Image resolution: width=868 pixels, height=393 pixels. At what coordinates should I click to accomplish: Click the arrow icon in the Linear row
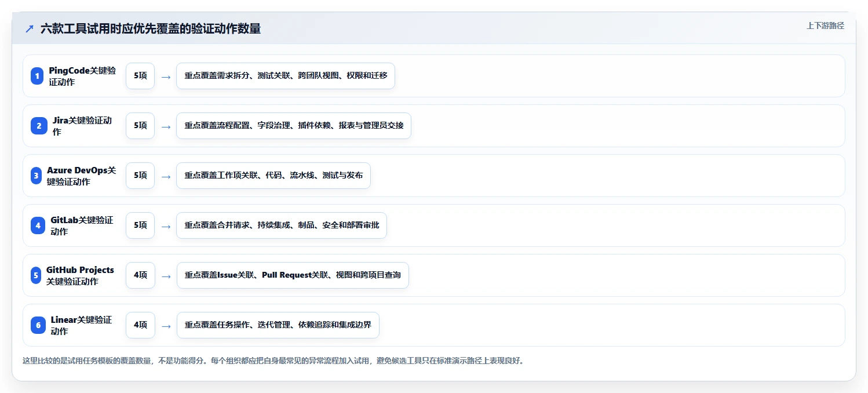tap(166, 326)
